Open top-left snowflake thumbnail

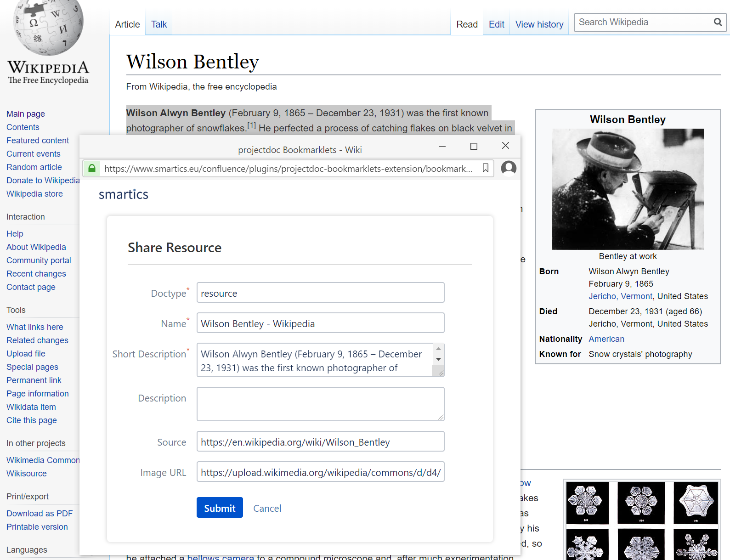coord(587,503)
